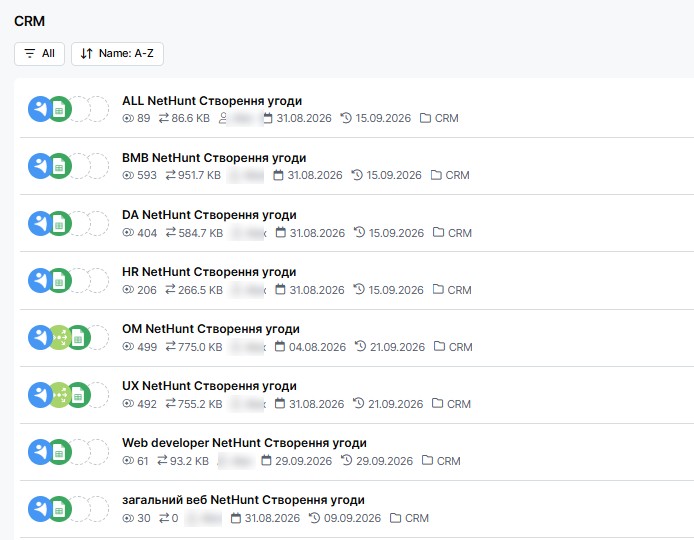Click NetHunt icon in загальний веб row
Image resolution: width=694 pixels, height=540 pixels.
coord(40,509)
